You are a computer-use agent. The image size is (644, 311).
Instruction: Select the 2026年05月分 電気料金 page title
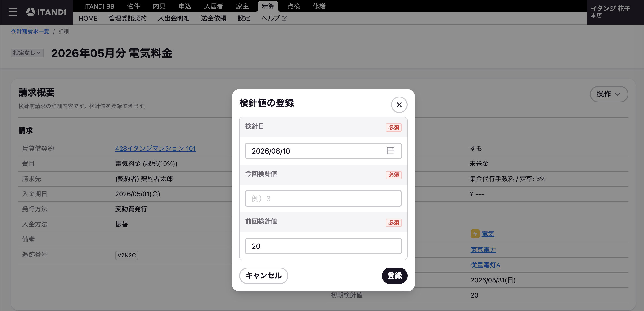pyautogui.click(x=112, y=53)
